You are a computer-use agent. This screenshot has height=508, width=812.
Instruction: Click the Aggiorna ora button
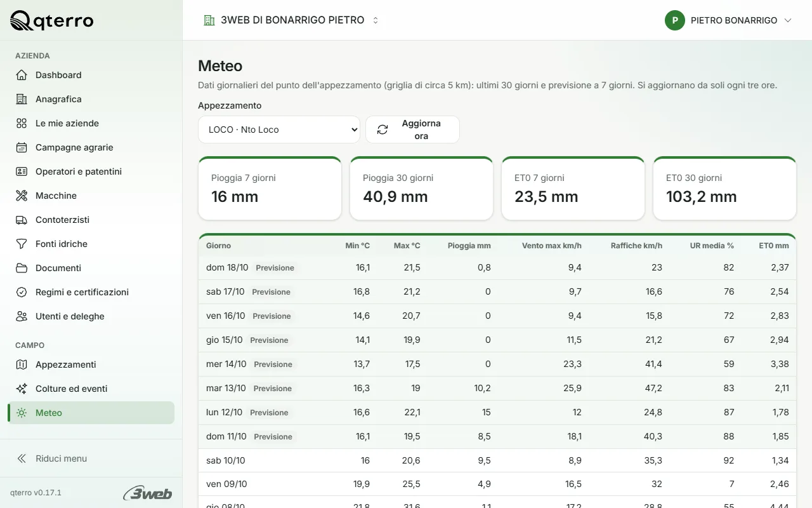[413, 130]
